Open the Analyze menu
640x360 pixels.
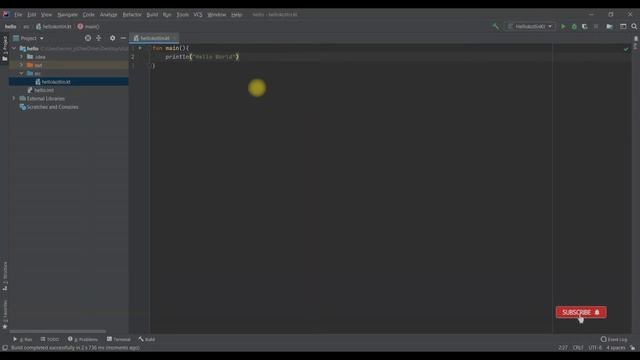point(108,14)
